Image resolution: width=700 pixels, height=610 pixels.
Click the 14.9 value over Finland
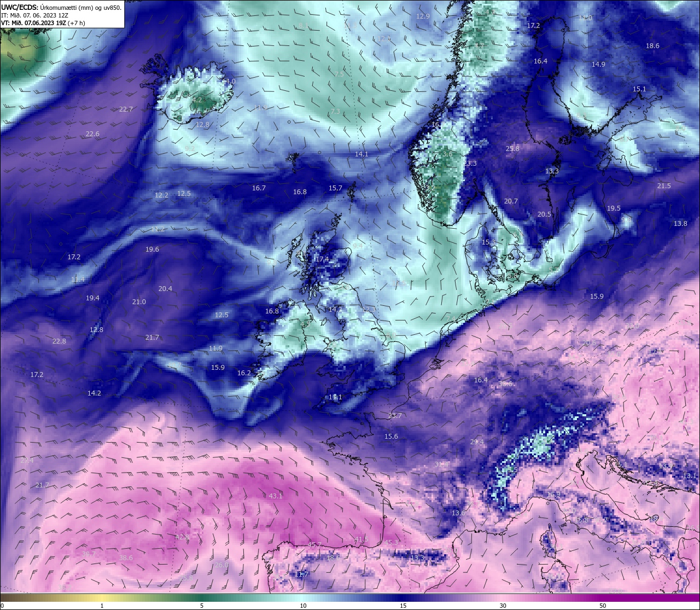pos(598,65)
